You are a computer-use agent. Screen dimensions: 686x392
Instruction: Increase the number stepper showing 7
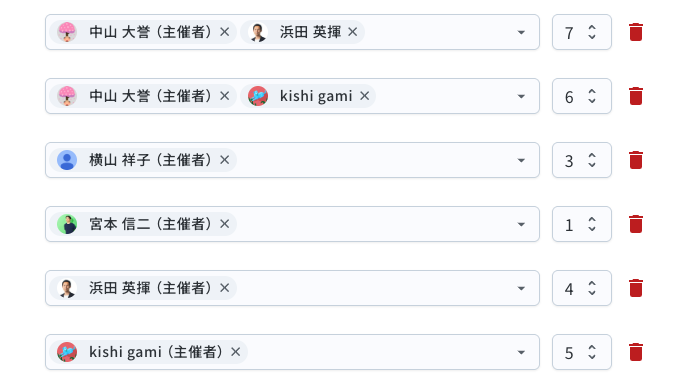592,28
